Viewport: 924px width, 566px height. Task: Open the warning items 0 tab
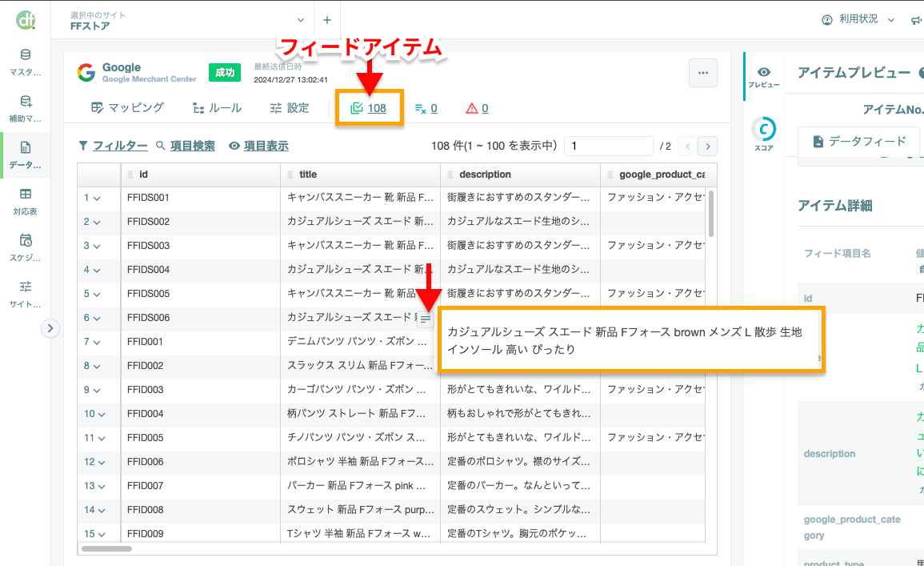[x=477, y=109]
